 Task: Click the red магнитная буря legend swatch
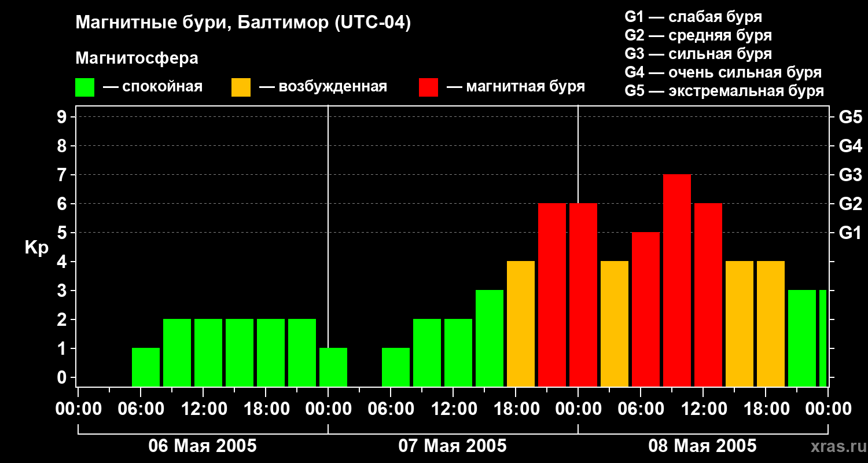(x=428, y=87)
